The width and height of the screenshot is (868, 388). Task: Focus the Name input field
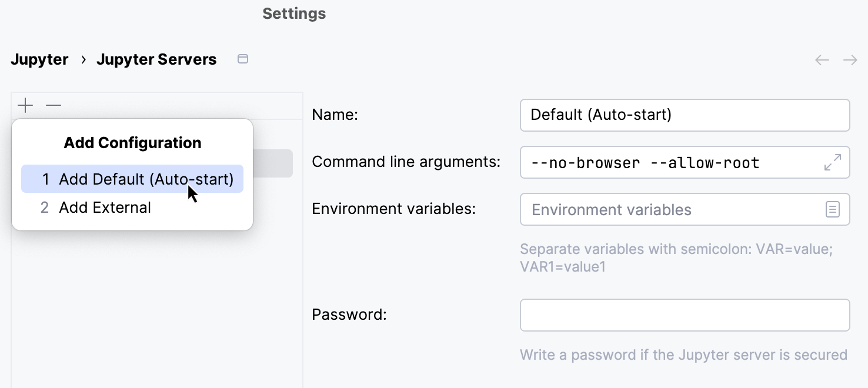(x=685, y=115)
